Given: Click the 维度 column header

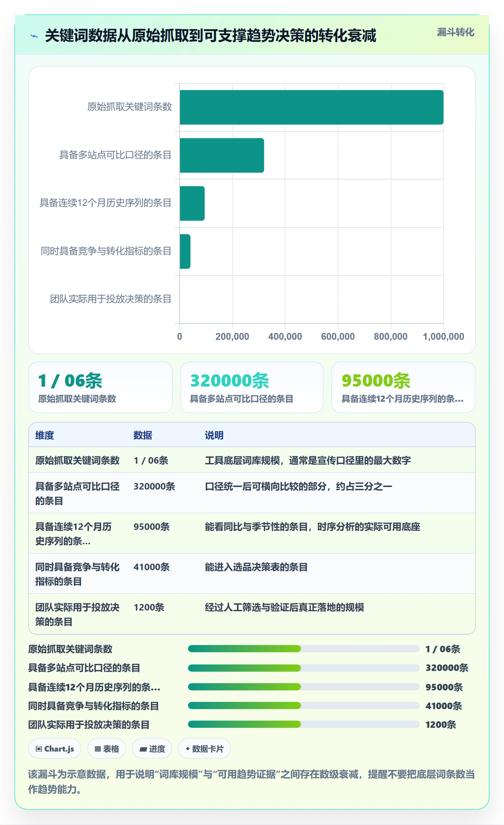Looking at the screenshot, I should pyautogui.click(x=45, y=435).
